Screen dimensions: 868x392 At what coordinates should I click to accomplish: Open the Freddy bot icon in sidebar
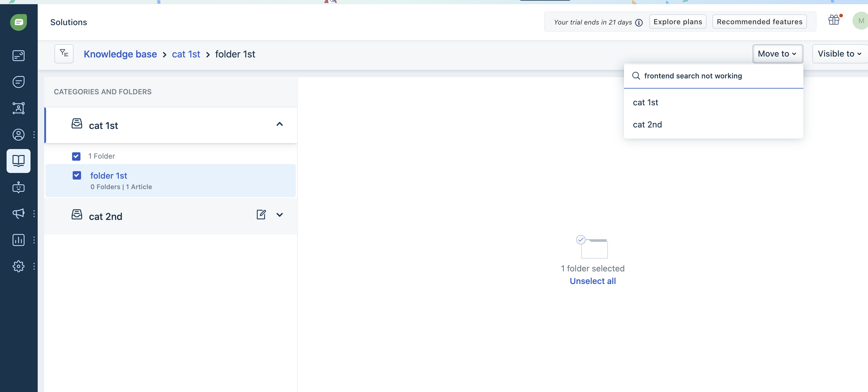pos(19,187)
